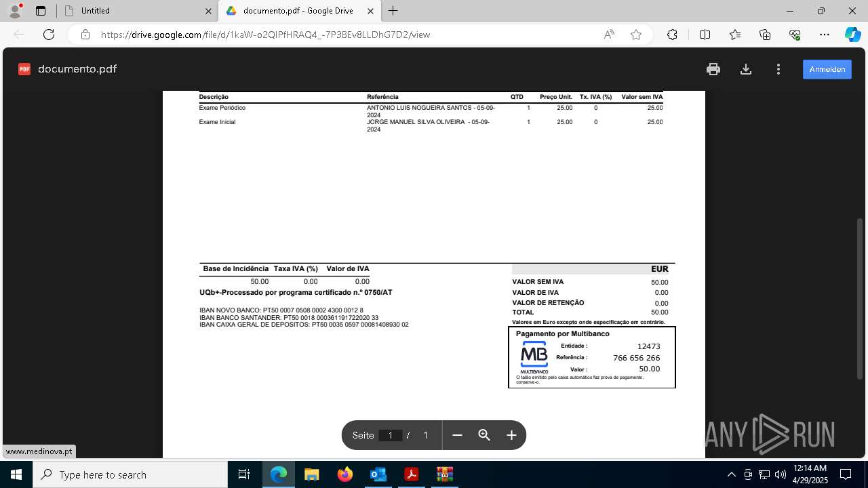Screen dimensions: 868x488
Task: Click the www.medinova.pt status link
Action: [39, 451]
